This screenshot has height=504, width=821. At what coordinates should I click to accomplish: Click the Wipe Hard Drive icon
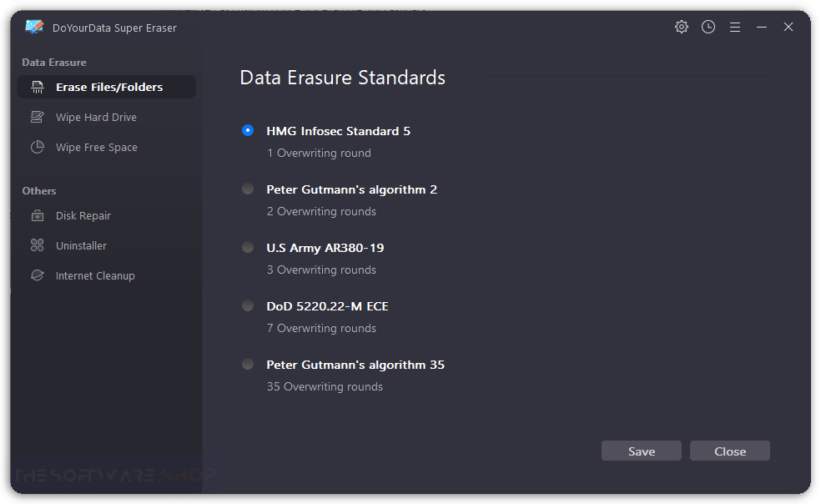coord(38,117)
